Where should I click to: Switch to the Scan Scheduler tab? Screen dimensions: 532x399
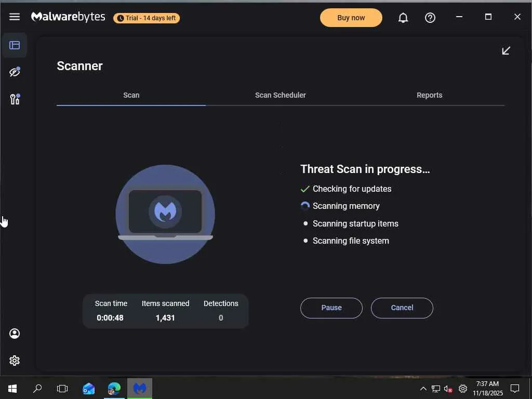pyautogui.click(x=280, y=96)
